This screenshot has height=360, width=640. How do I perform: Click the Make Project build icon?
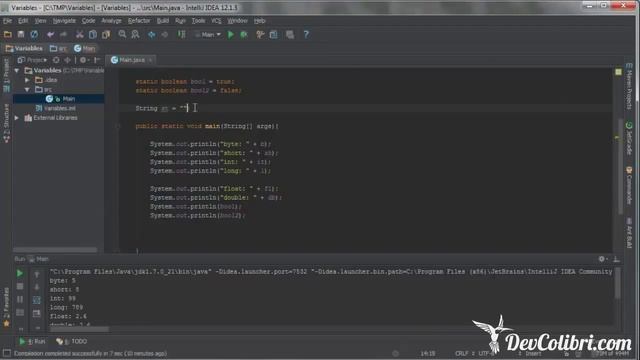(182, 35)
